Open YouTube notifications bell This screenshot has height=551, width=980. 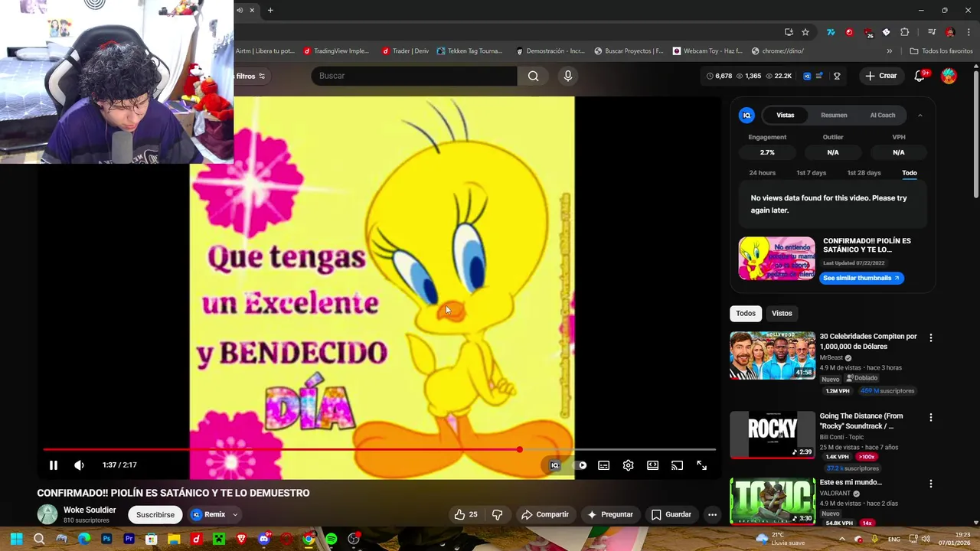[x=920, y=76]
